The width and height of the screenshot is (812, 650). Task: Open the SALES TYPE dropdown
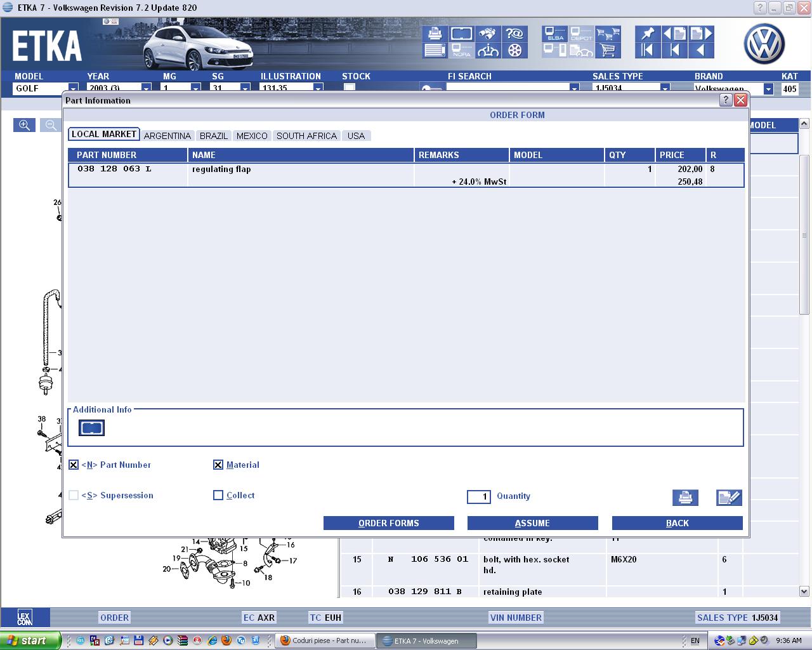point(664,89)
